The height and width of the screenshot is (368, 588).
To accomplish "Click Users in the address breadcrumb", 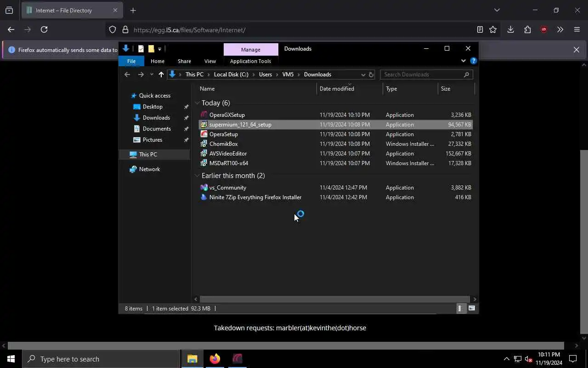I will tap(266, 75).
